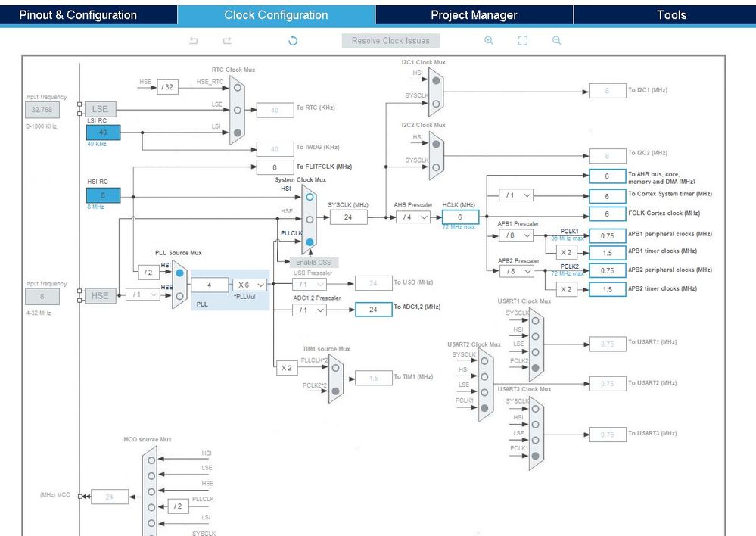Select PCLK2*2 in TIM1 source Mux
Image resolution: width=756 pixels, height=536 pixels.
pyautogui.click(x=335, y=391)
